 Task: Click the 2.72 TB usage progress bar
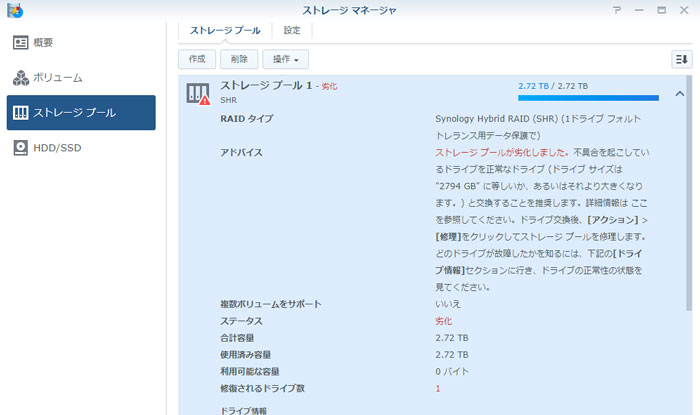click(x=588, y=98)
